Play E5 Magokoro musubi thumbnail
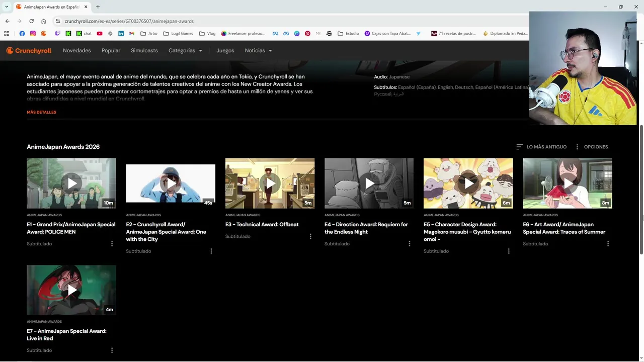The width and height of the screenshot is (644, 362). pyautogui.click(x=468, y=184)
